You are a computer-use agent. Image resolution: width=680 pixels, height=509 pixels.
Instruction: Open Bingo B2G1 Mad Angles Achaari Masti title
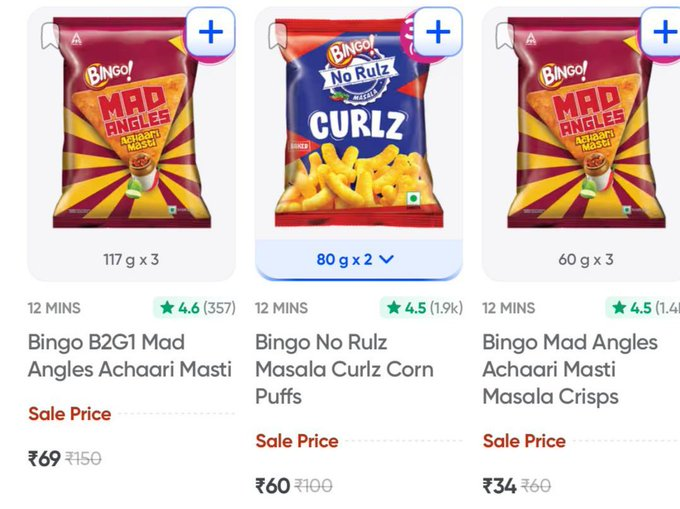130,355
